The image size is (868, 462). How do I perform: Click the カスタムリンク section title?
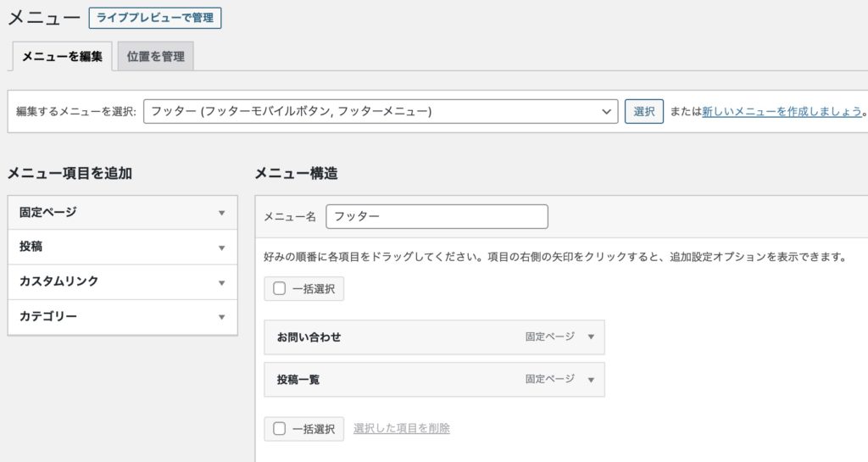tap(58, 281)
